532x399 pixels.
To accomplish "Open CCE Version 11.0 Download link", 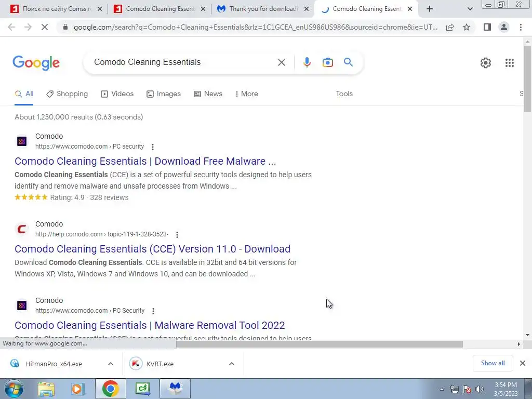I will coord(152,249).
